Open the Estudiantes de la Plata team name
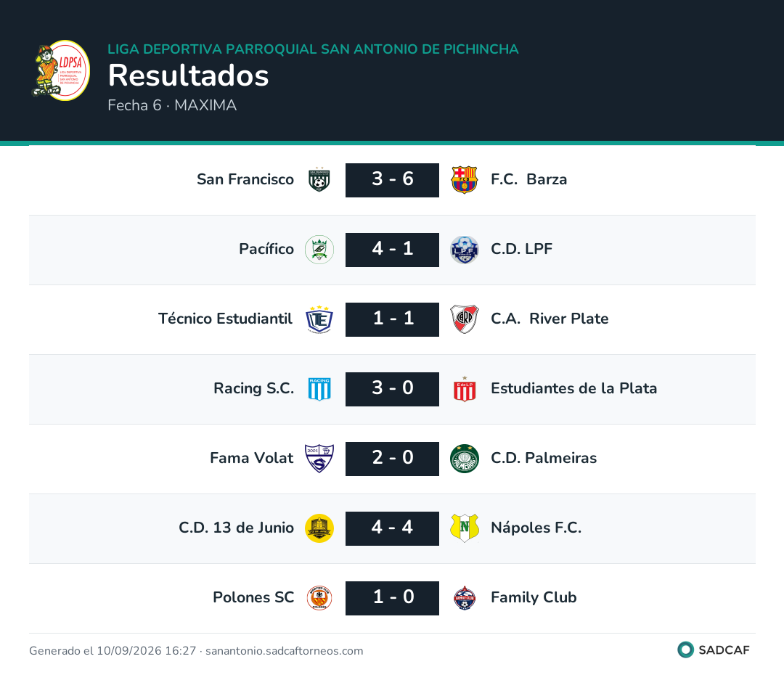Screen dimensions: 784x688 573,388
